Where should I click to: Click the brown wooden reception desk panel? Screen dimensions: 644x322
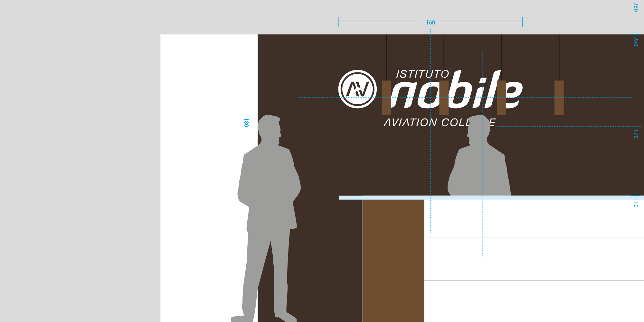point(393,260)
